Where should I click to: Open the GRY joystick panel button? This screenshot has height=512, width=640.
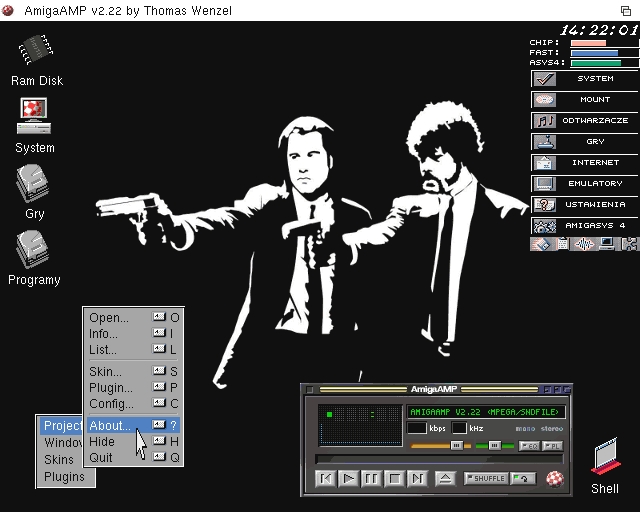tap(584, 142)
